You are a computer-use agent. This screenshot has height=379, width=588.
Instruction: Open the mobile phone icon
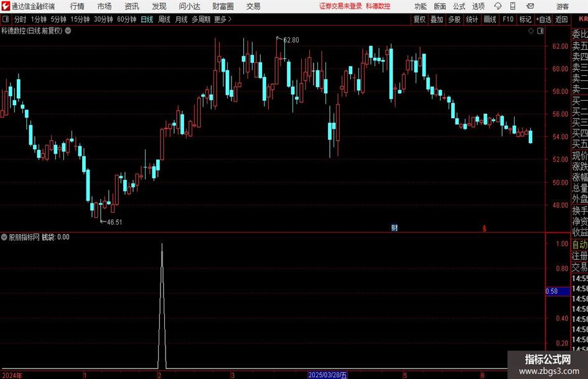(x=513, y=6)
